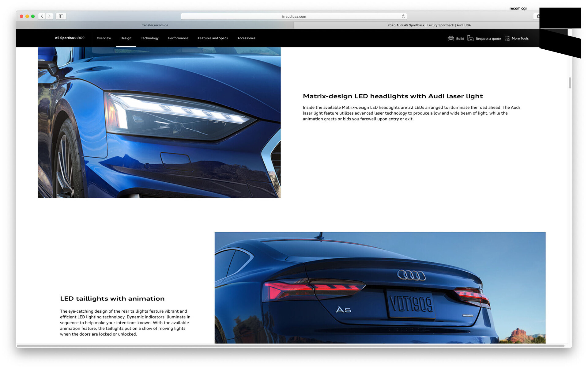Viewport: 588px width, 369px height.
Task: Click the lock icon in the address bar
Action: 283,17
